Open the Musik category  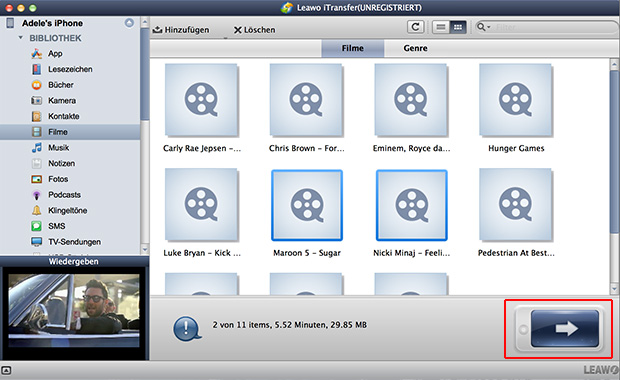tap(58, 147)
